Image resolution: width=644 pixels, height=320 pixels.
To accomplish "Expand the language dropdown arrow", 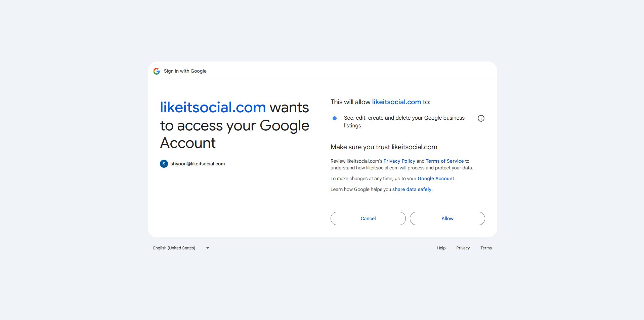I will pos(208,248).
